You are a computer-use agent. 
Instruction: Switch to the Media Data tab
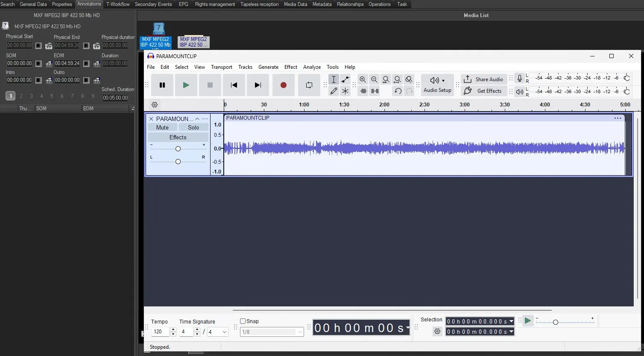point(295,4)
